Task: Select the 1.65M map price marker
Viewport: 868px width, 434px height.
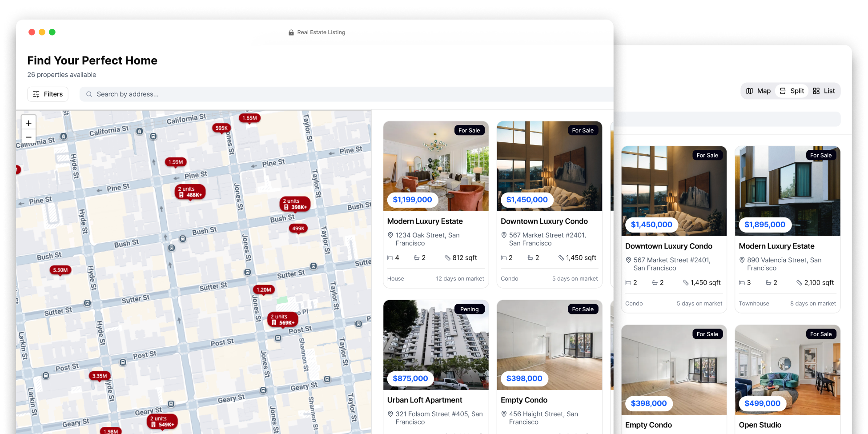Action: [x=249, y=118]
